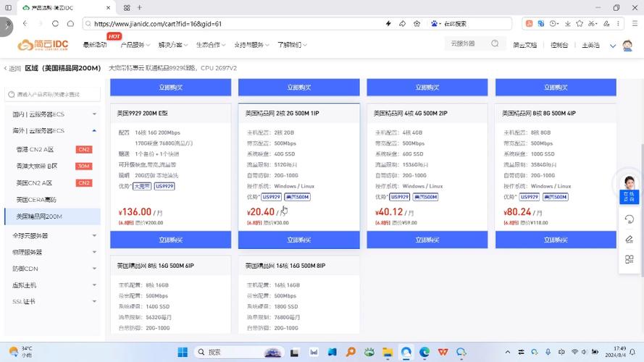This screenshot has width=644, height=362.
Task: Click 返回 back link
Action: point(12,69)
